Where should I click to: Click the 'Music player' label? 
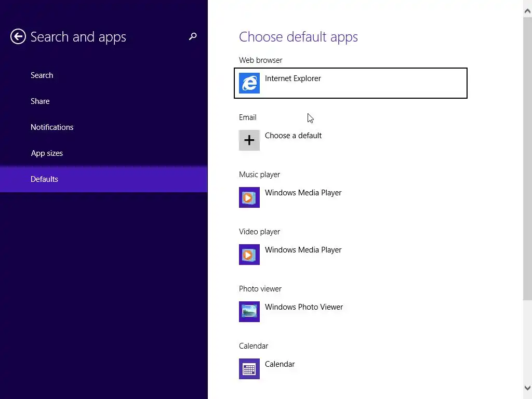click(260, 175)
